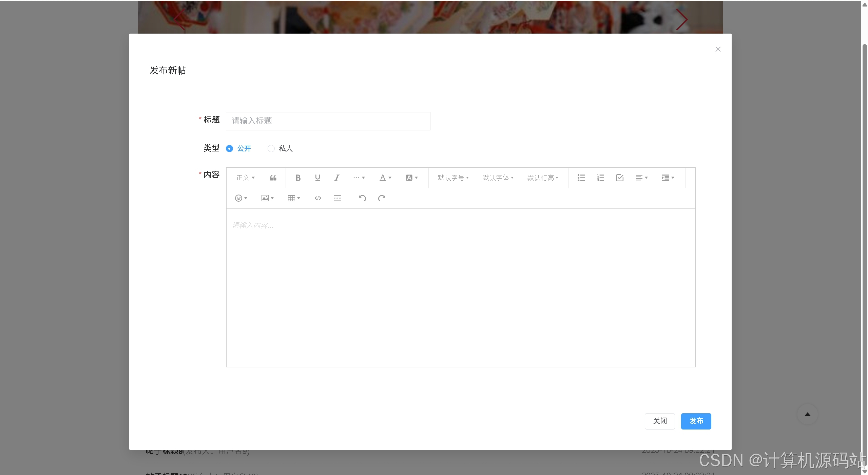The width and height of the screenshot is (868, 475).
Task: Open the insert table menu
Action: [x=294, y=198]
